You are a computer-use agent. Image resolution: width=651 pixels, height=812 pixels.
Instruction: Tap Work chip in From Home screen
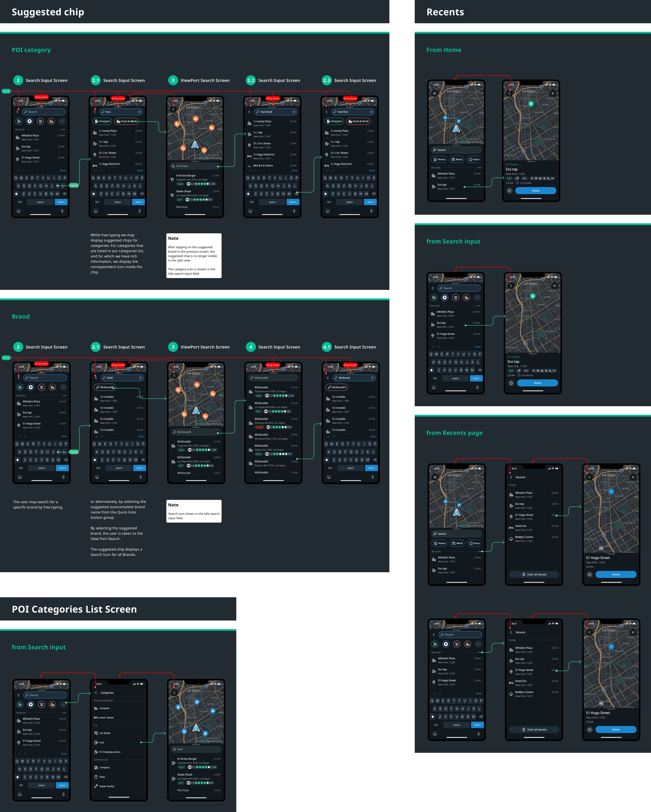457,159
